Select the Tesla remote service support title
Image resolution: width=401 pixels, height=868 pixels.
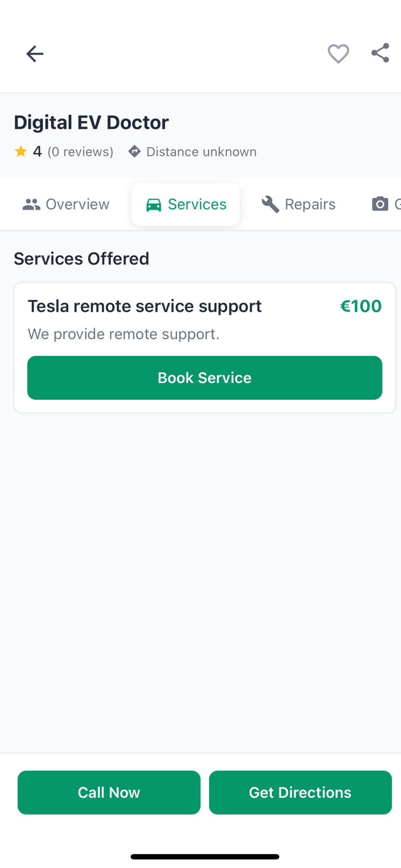[x=145, y=306]
